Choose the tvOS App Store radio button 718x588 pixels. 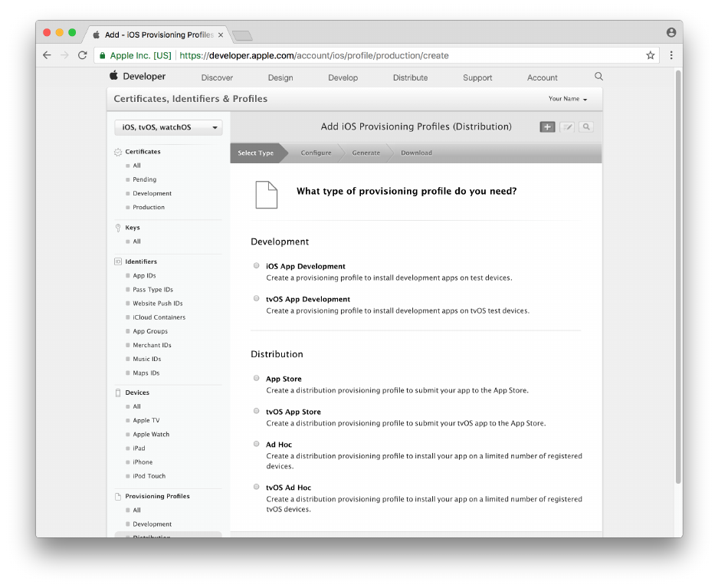pyautogui.click(x=257, y=411)
